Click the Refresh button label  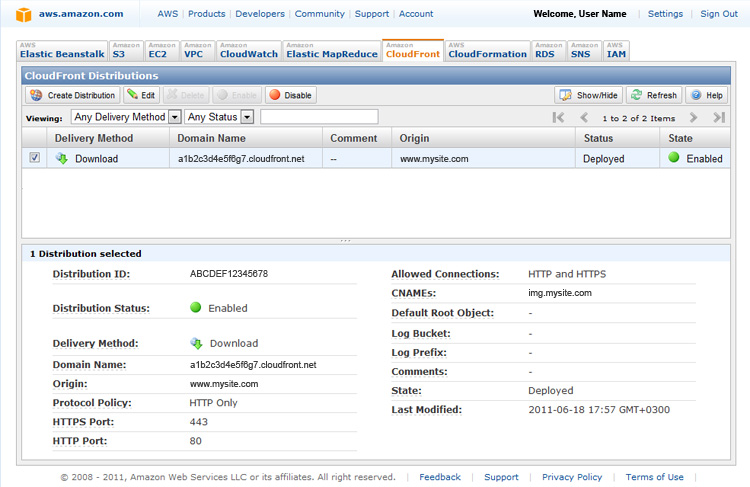pos(662,95)
